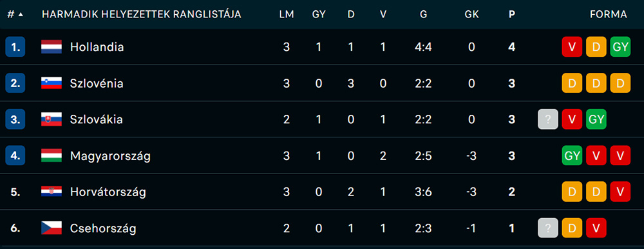Open Csehország's upcoming match question mark badge
644x249 pixels.
point(548,228)
